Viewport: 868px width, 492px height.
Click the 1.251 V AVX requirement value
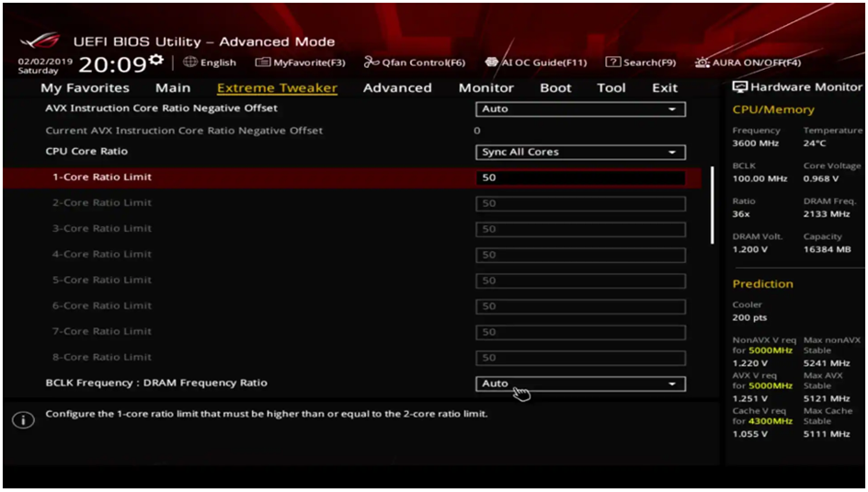(x=749, y=399)
